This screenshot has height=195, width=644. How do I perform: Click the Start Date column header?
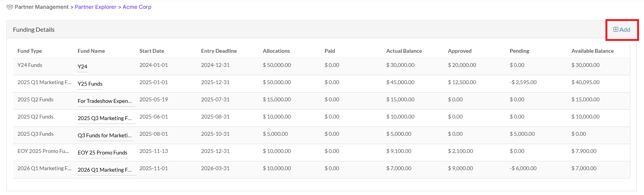pyautogui.click(x=152, y=51)
